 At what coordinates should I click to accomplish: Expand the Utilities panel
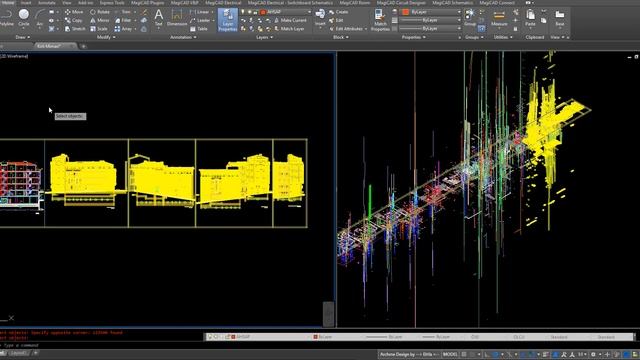(x=503, y=37)
